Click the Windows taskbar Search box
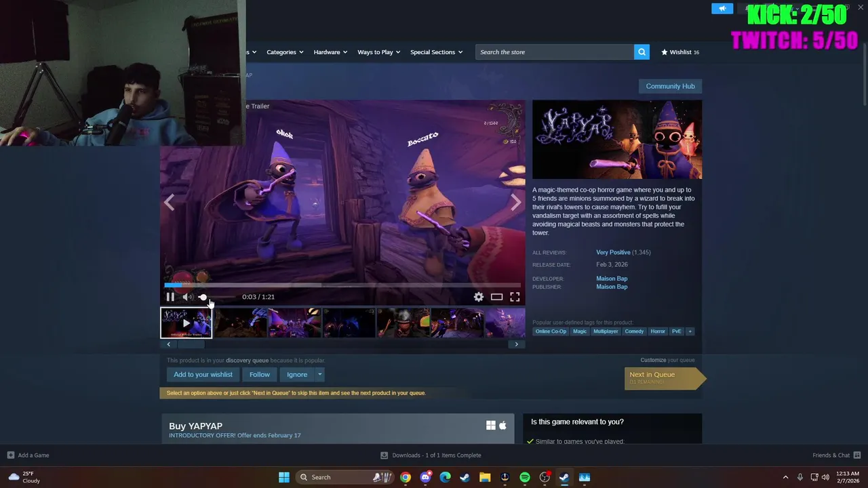 coord(345,477)
